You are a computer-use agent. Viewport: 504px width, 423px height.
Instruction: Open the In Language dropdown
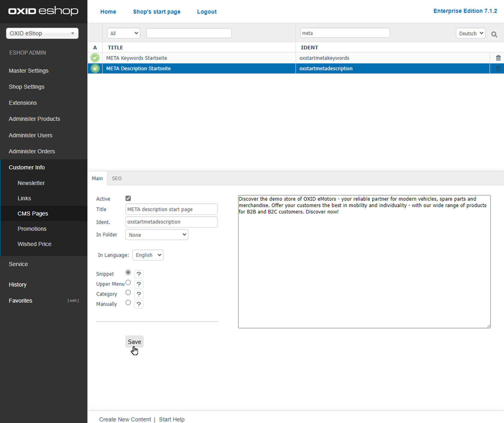pyautogui.click(x=148, y=255)
